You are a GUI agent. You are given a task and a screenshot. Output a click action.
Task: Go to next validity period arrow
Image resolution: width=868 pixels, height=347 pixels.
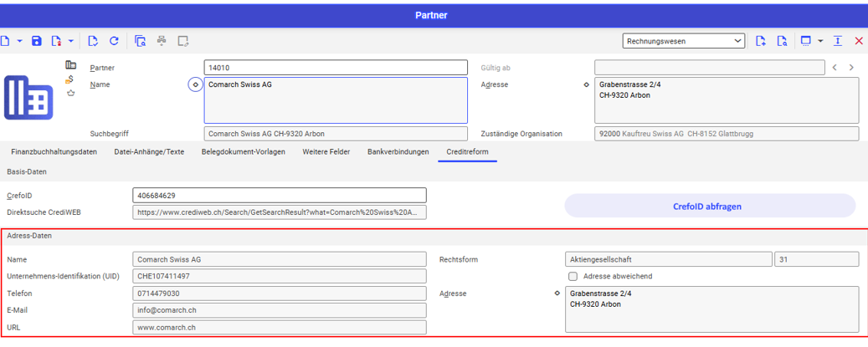[851, 68]
